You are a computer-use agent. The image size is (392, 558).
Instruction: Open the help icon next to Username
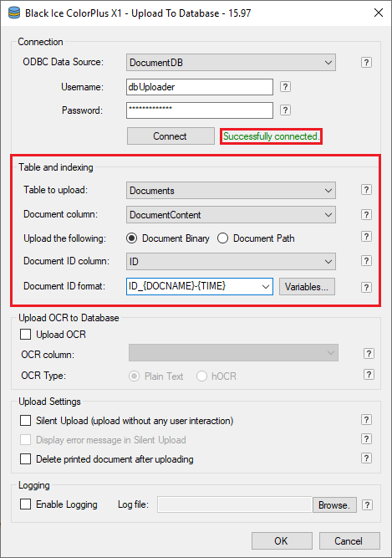point(285,86)
